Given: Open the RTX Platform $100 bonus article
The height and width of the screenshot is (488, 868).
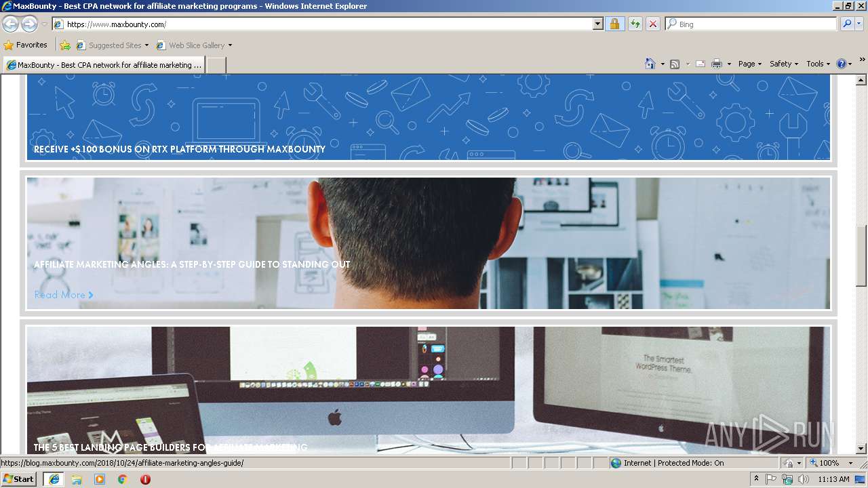Looking at the screenshot, I should click(180, 149).
